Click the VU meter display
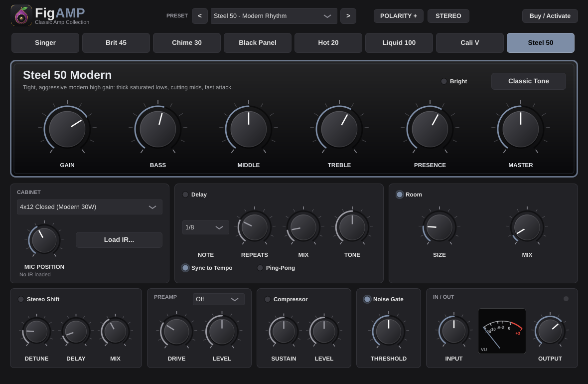Screen dimensions: 588x384 [x=502, y=331]
